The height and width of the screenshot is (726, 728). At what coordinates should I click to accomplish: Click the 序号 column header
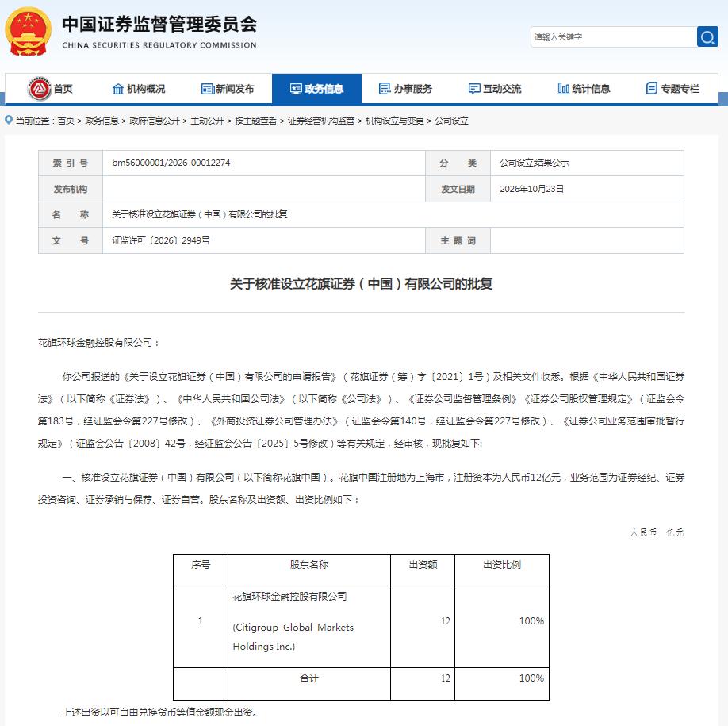click(201, 565)
